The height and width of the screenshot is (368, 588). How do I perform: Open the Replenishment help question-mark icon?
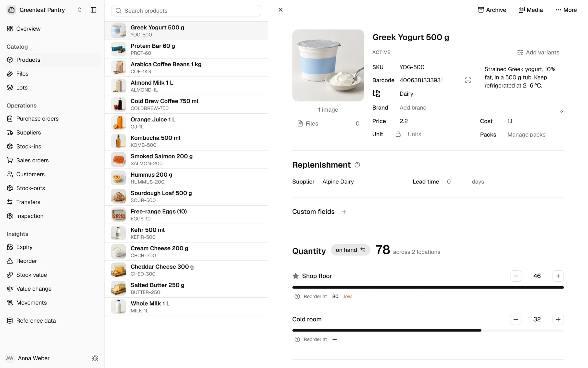point(357,165)
